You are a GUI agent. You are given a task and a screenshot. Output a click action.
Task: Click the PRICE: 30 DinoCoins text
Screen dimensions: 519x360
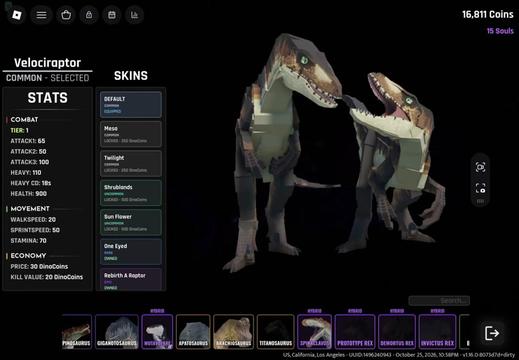(39, 267)
